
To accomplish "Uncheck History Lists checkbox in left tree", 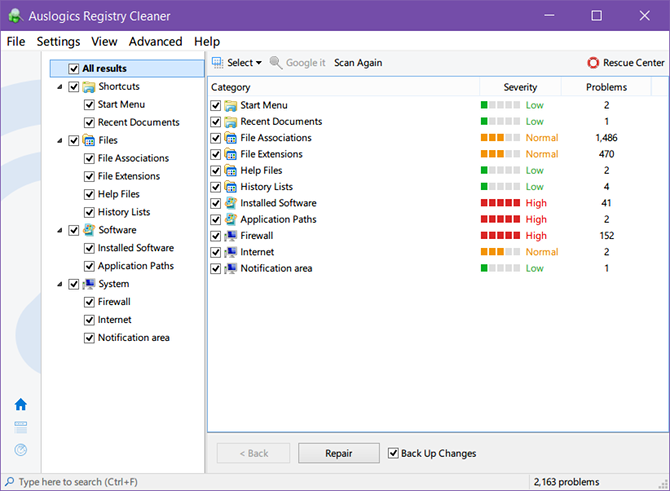I will click(89, 212).
